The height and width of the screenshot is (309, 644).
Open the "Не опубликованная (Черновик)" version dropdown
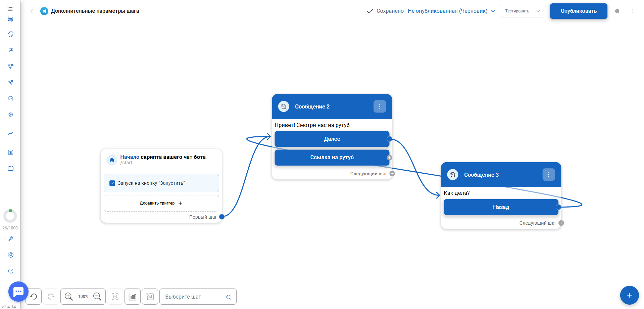click(451, 11)
